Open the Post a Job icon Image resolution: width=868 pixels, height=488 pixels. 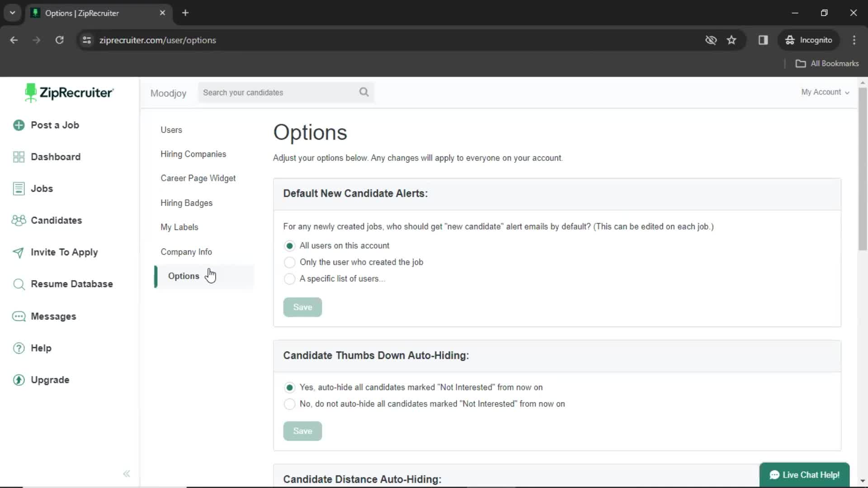click(x=19, y=125)
